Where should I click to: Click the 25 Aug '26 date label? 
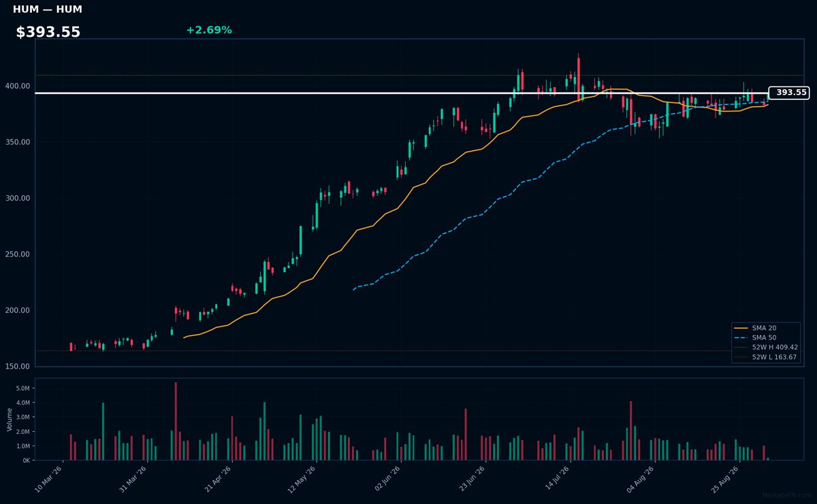[x=724, y=478]
